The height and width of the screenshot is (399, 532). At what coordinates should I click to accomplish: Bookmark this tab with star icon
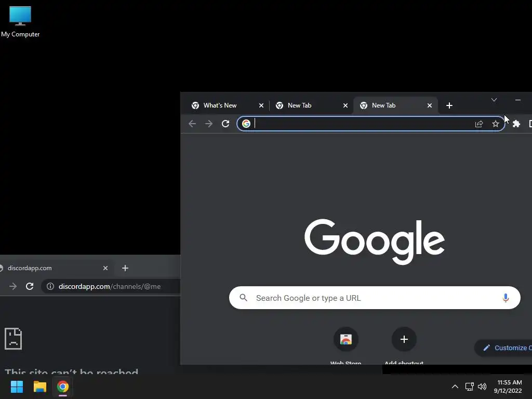click(x=496, y=124)
